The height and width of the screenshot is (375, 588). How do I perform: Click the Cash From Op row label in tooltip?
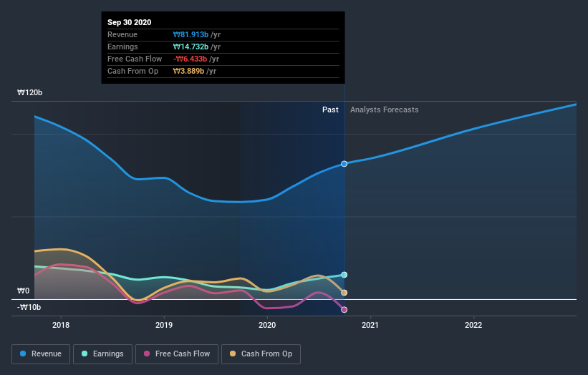(x=132, y=71)
